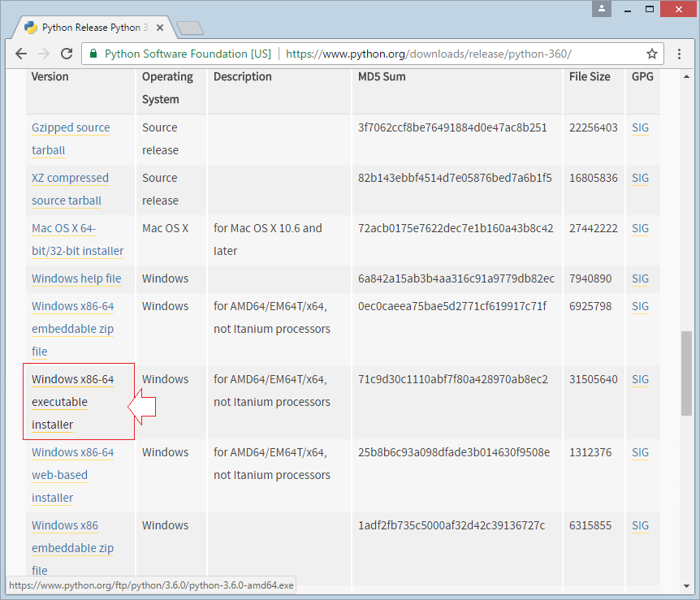This screenshot has height=600, width=700.
Task: Click file size 7940890
Action: click(590, 278)
